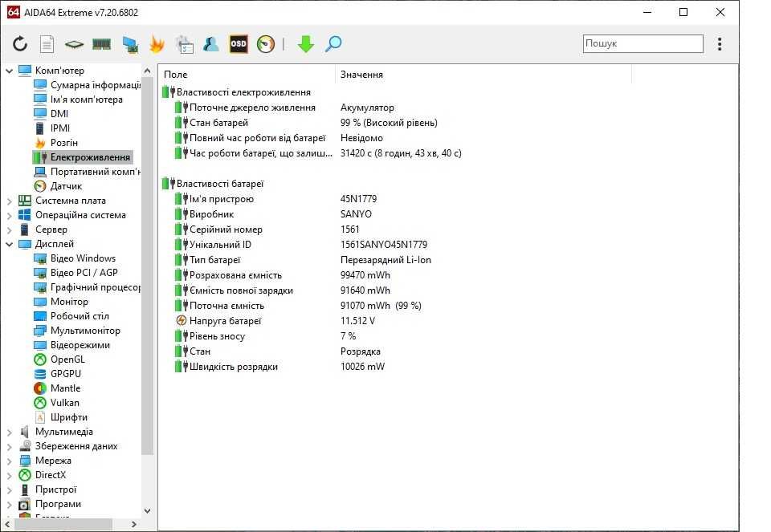The width and height of the screenshot is (771, 532).
Task: Expand the Операційна система node
Action: click(10, 215)
